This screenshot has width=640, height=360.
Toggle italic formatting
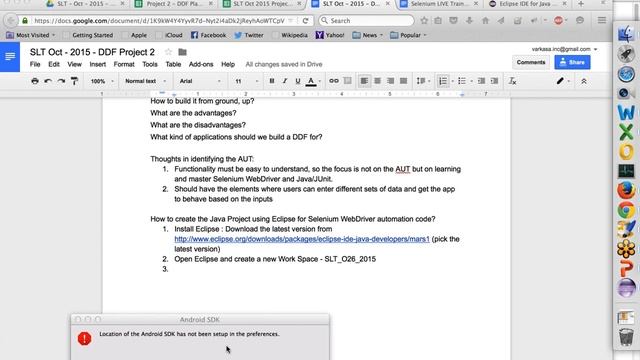point(285,81)
